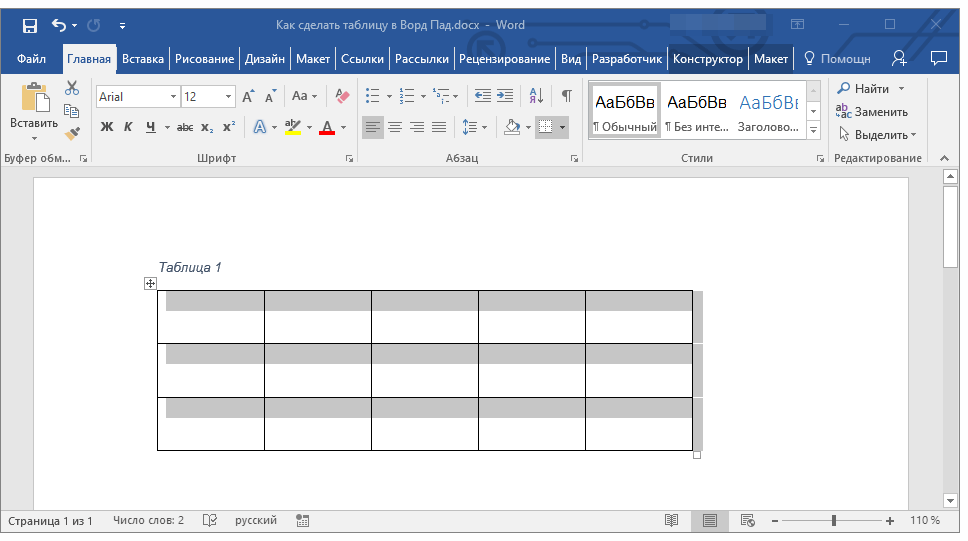This screenshot has width=968, height=541.
Task: Open the Рецензирование tab
Action: (504, 59)
